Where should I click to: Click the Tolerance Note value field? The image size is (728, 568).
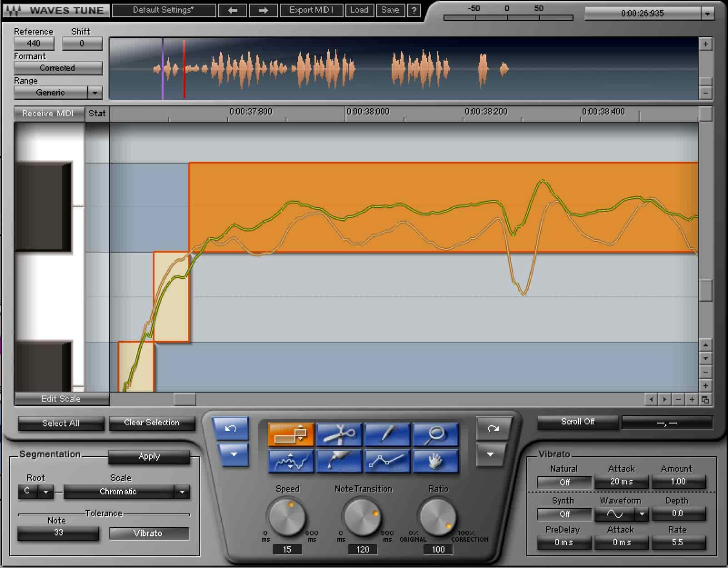tap(58, 533)
